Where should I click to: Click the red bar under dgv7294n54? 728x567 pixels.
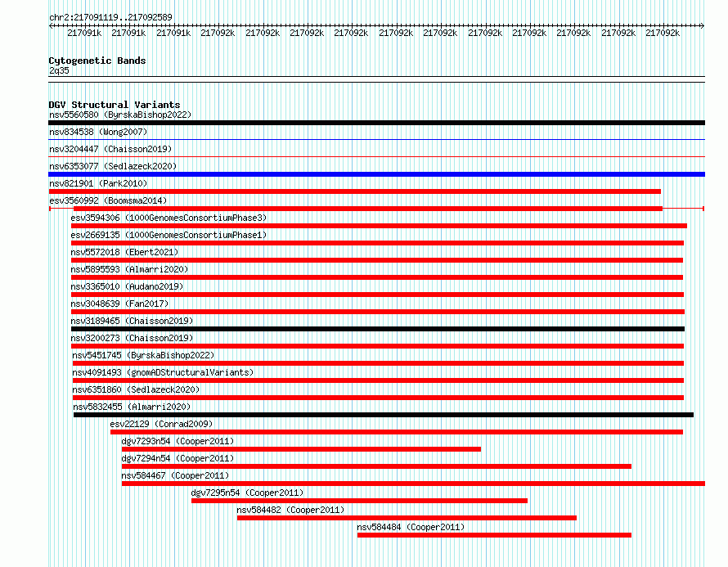[x=376, y=466]
